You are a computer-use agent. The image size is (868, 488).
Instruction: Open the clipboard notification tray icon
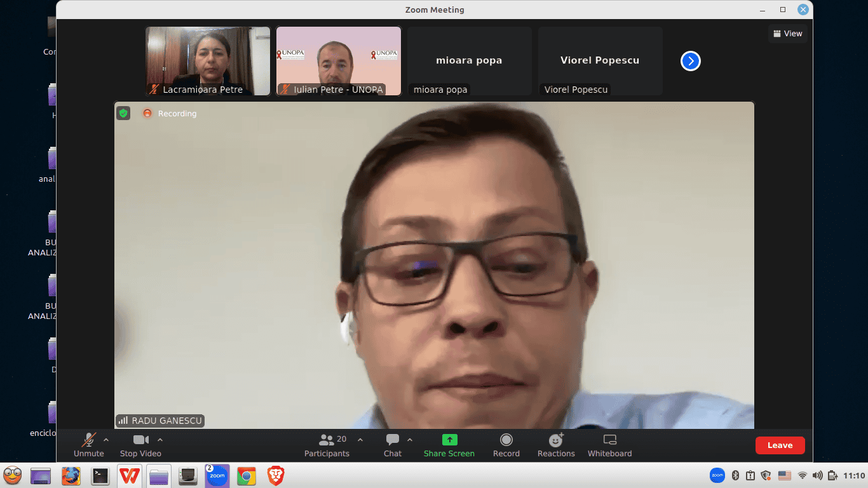(750, 475)
